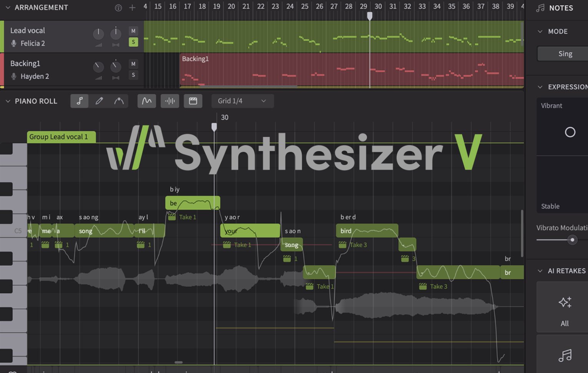The image size is (588, 373).
Task: Collapse the Arrangement section
Action: coord(7,8)
